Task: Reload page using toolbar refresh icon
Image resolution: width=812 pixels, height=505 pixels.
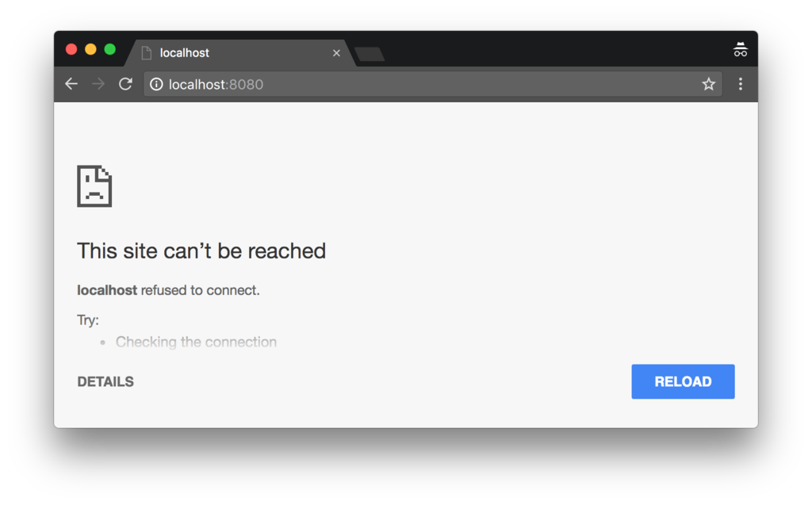Action: pyautogui.click(x=125, y=84)
